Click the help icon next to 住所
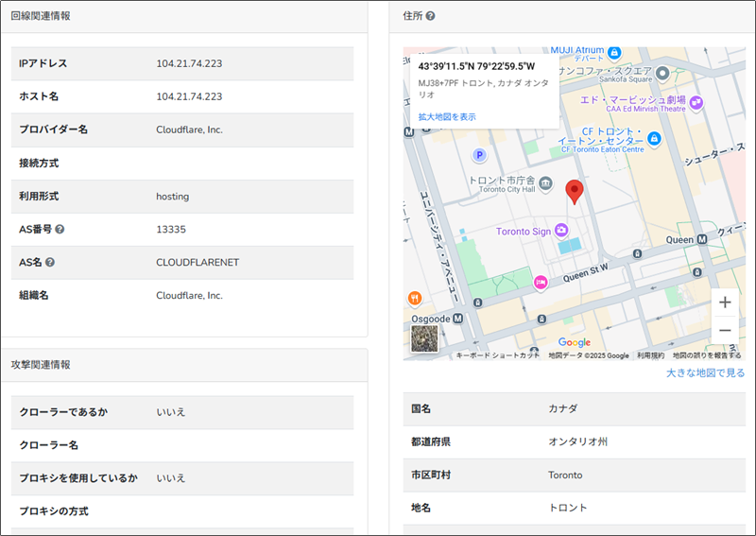Image resolution: width=756 pixels, height=536 pixels. click(431, 16)
